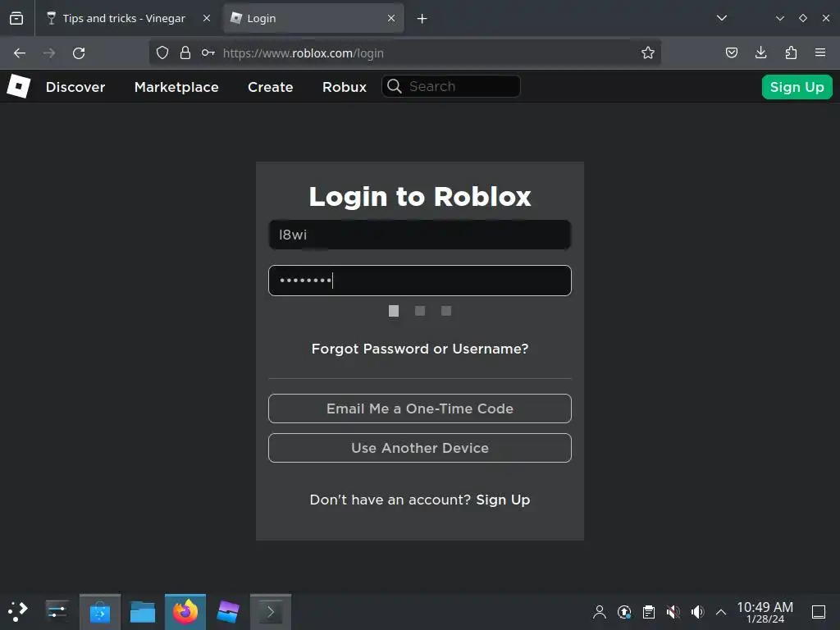840x630 pixels.
Task: Open KDE application launcher
Action: coord(18,611)
